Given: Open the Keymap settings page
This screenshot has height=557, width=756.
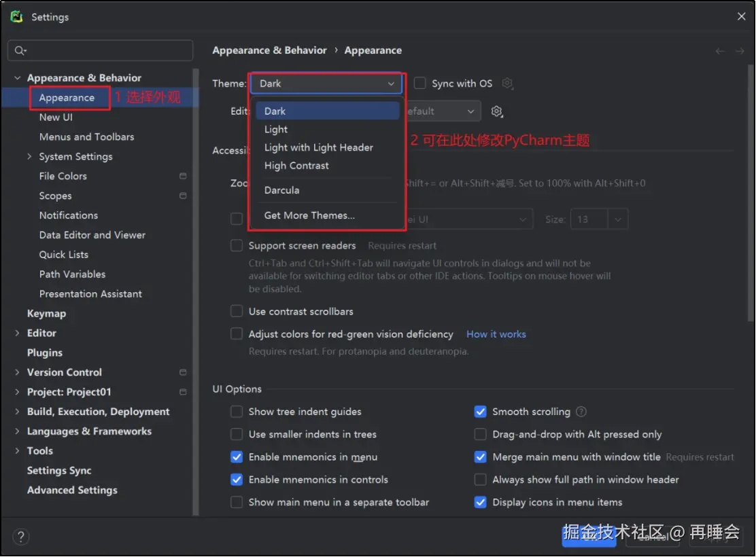Looking at the screenshot, I should click(x=47, y=313).
